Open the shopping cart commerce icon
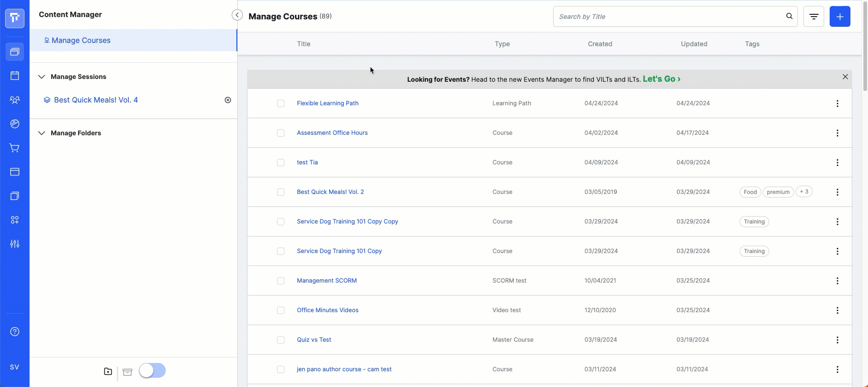 click(x=15, y=148)
